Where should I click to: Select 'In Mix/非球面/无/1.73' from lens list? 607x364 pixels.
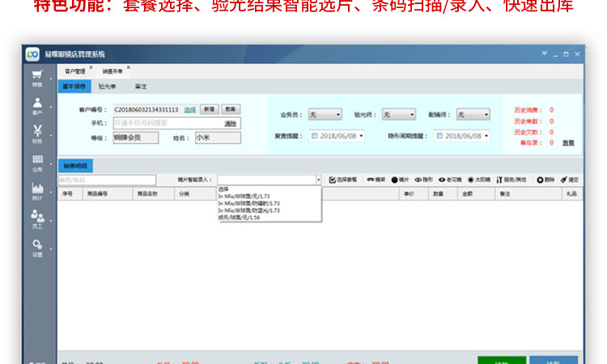[x=244, y=196]
